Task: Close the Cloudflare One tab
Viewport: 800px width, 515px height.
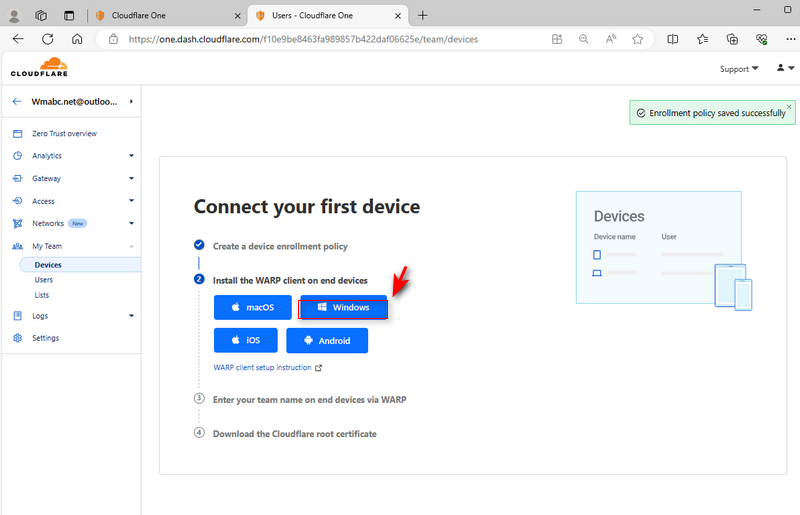Action: [237, 16]
